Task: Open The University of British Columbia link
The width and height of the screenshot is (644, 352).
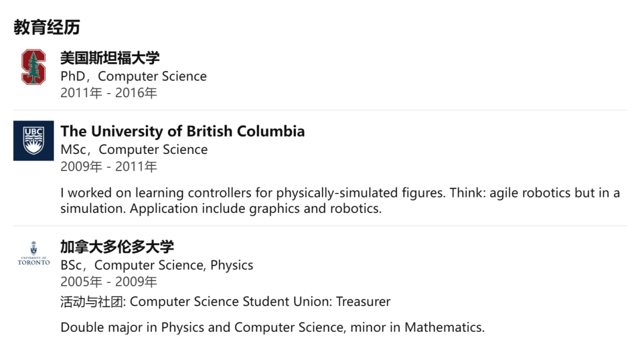Action: tap(182, 131)
